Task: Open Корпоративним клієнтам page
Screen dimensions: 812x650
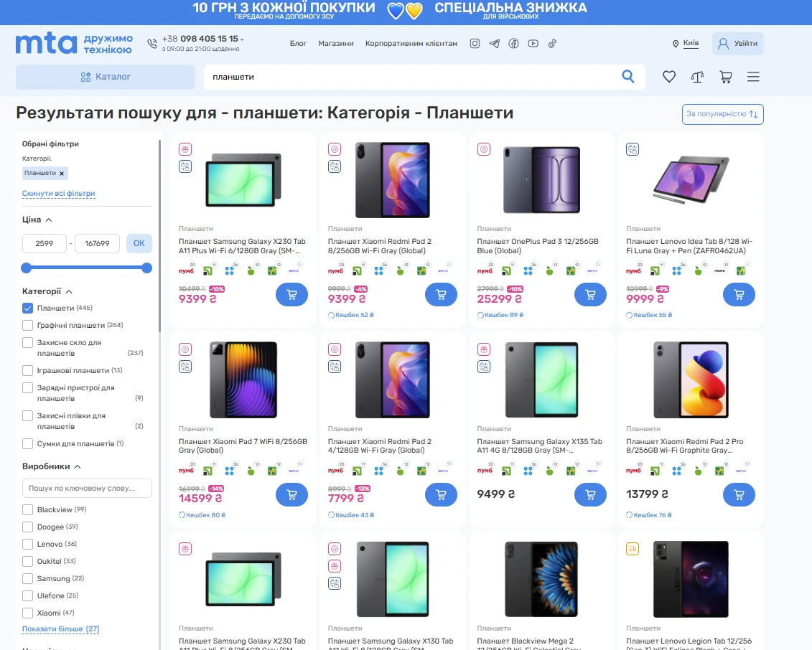Action: tap(411, 44)
